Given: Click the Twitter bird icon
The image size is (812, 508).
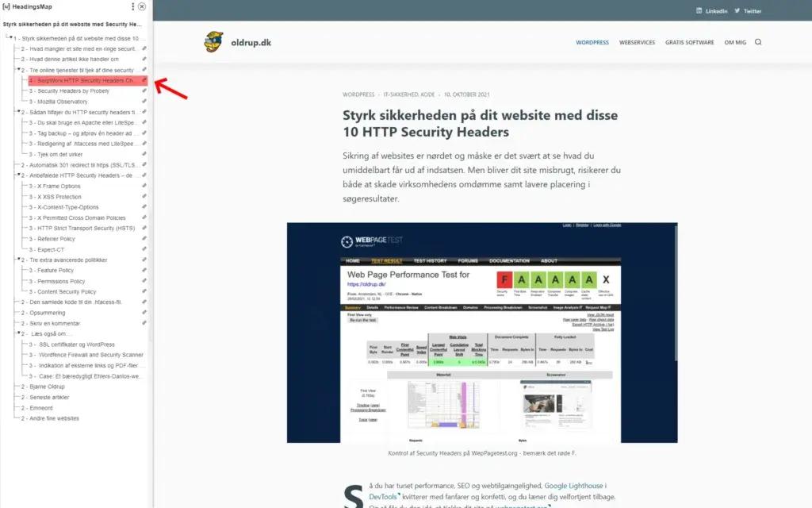Looking at the screenshot, I should tap(737, 10).
